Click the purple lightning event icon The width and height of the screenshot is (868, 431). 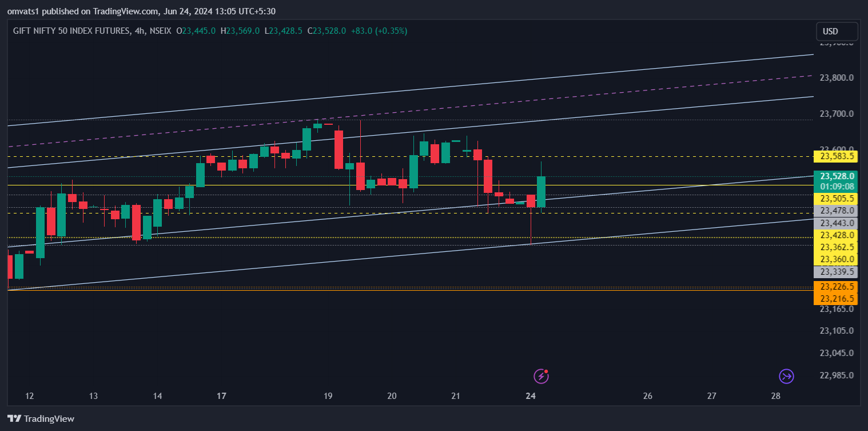pyautogui.click(x=541, y=376)
